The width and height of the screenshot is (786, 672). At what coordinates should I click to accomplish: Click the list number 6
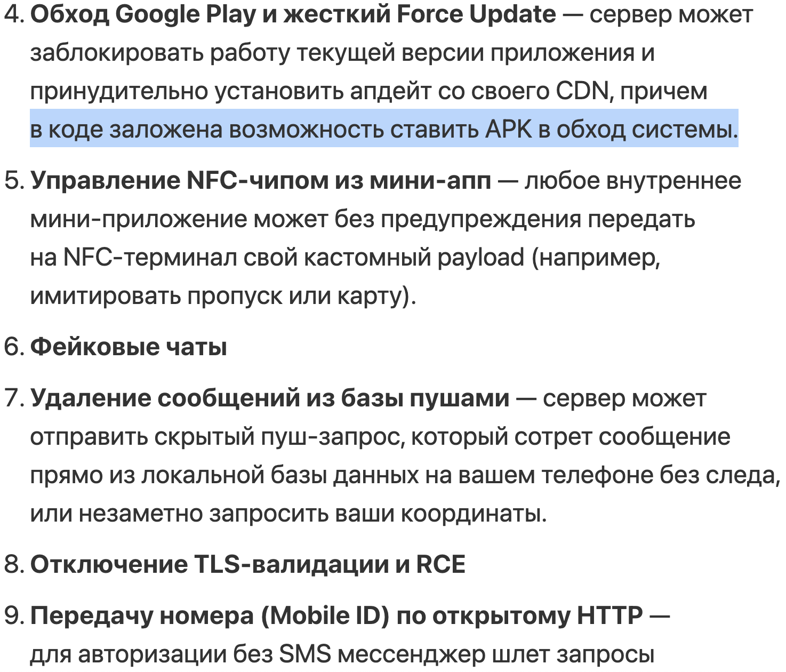tap(14, 347)
